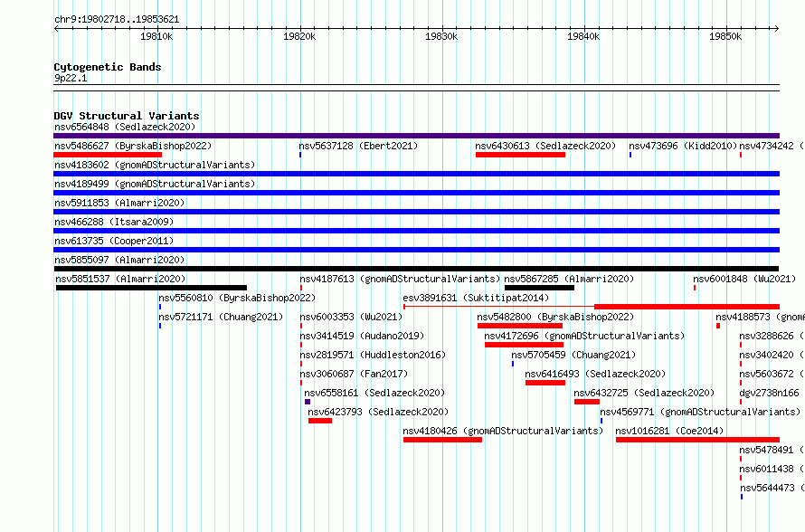Open nsv4172696 (gnomADStructuralVariants) label

pos(584,336)
